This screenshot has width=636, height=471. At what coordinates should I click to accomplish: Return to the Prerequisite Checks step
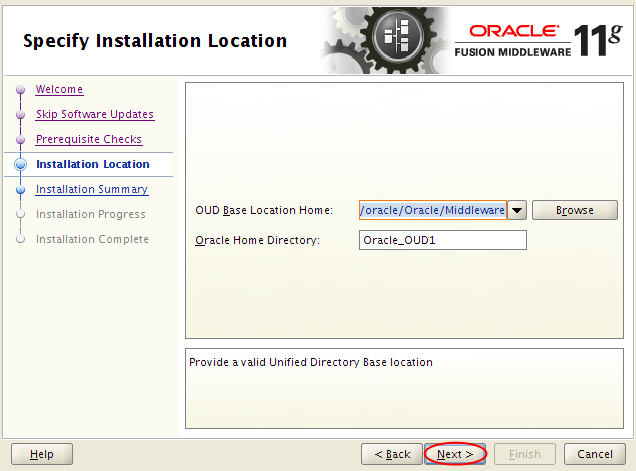coord(89,139)
